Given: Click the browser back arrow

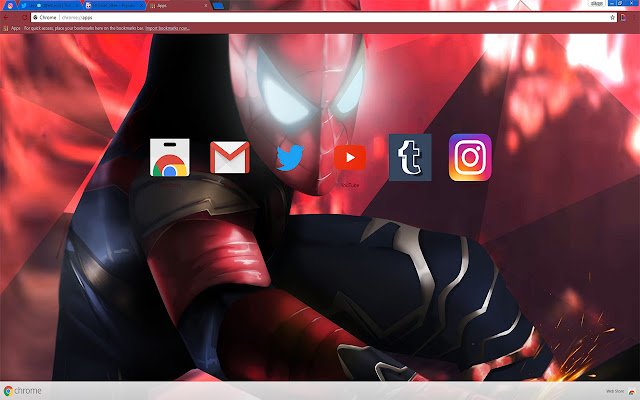Looking at the screenshot, I should (x=6, y=18).
